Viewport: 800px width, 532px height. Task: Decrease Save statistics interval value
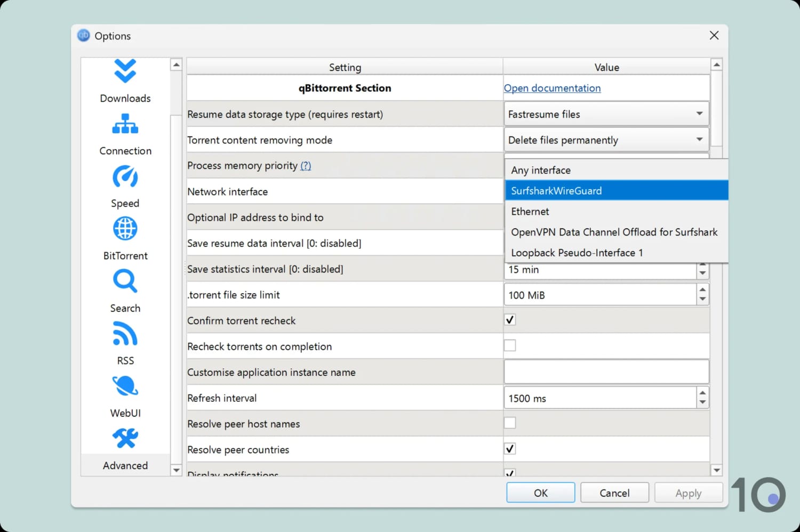coord(702,273)
